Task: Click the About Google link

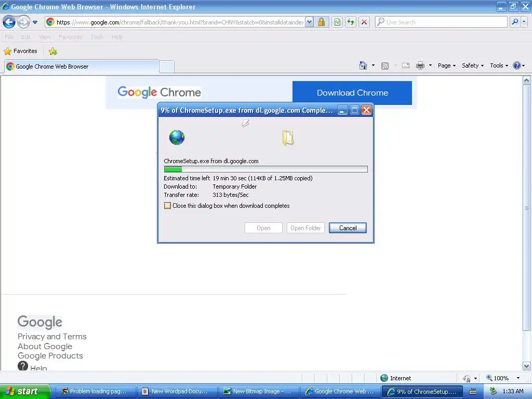Action: [x=45, y=347]
